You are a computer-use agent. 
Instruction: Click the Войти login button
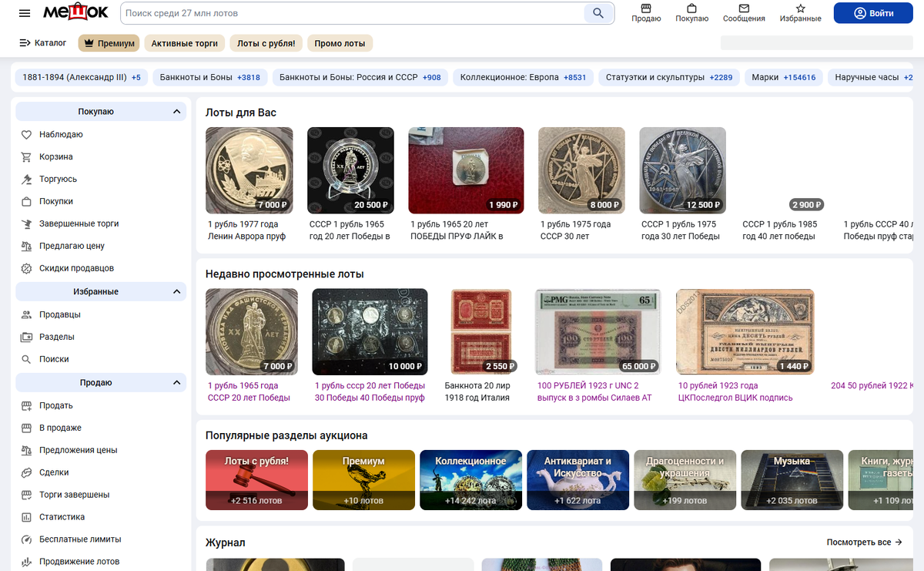[x=874, y=13]
